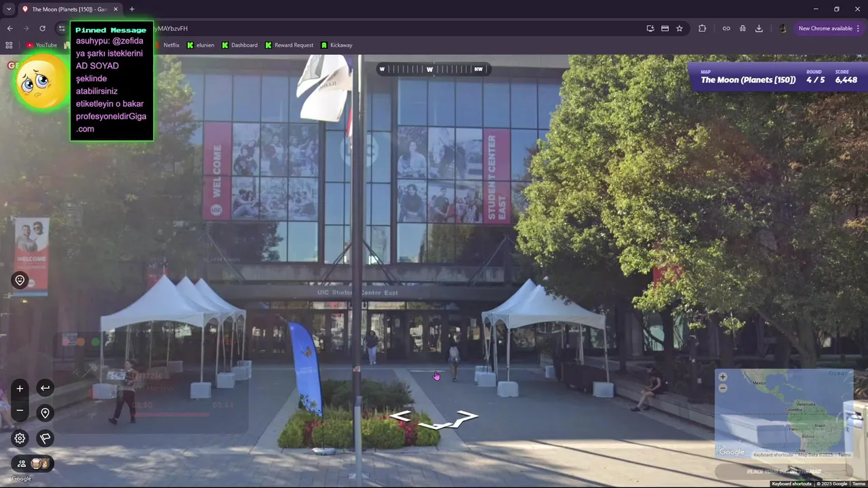Click the return-to-start arrow icon

[x=45, y=388]
